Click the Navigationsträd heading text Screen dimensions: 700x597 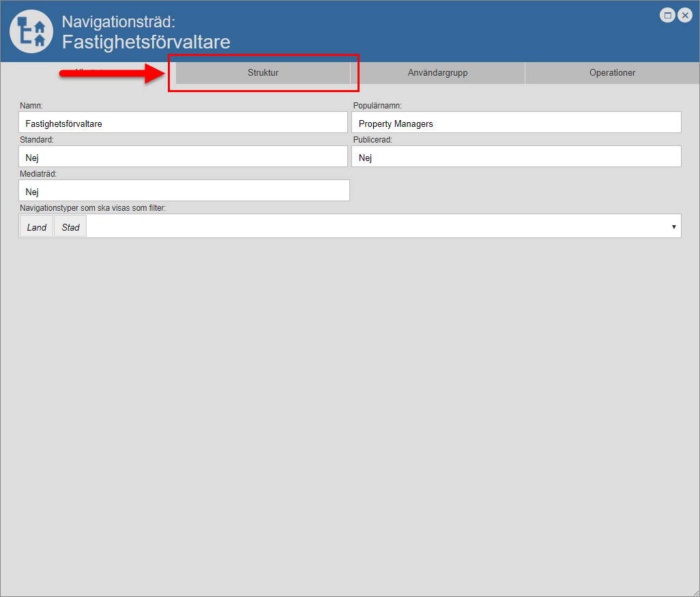118,22
